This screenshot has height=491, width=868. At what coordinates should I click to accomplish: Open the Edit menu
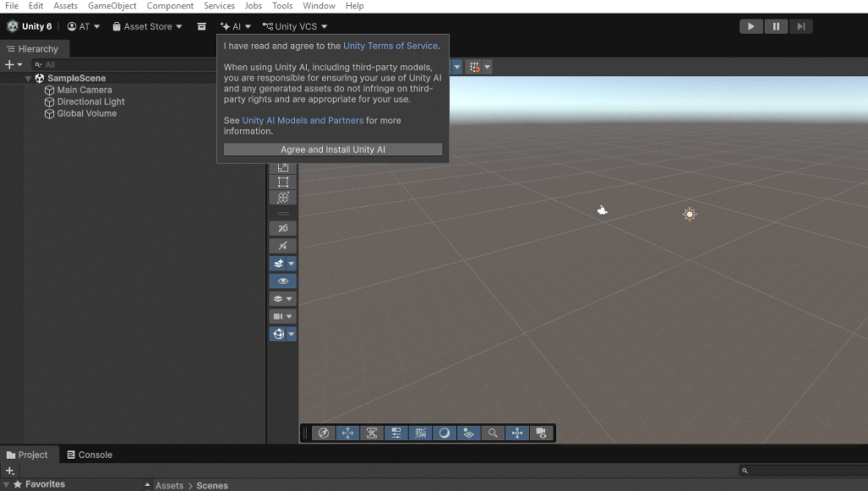coord(36,6)
